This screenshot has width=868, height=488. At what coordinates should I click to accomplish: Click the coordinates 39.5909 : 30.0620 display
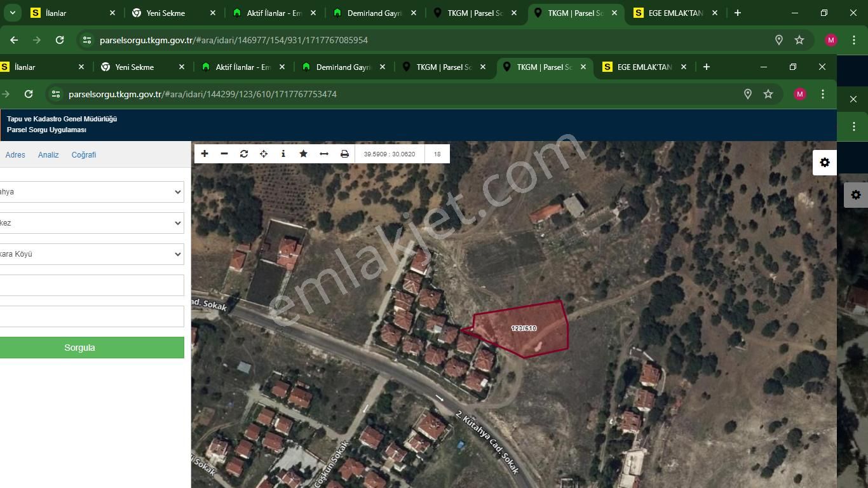pyautogui.click(x=390, y=154)
